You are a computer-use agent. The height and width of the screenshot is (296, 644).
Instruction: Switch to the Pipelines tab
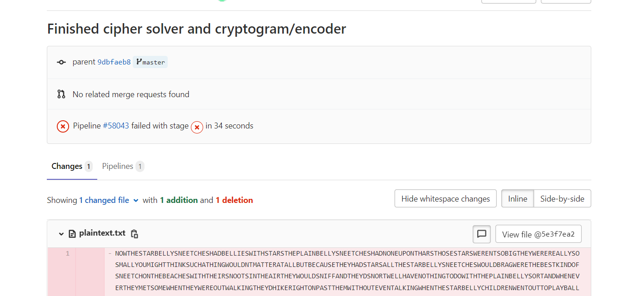[118, 166]
